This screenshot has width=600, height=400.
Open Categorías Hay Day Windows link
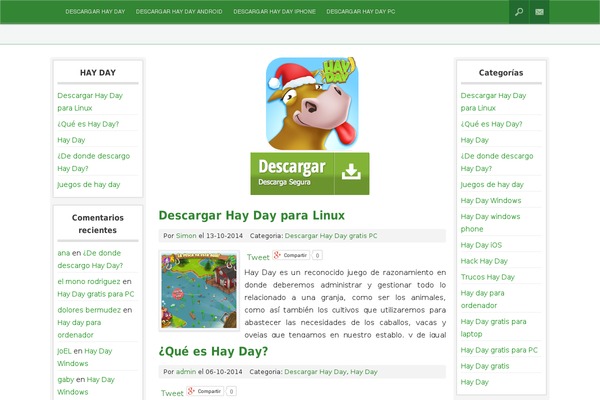tap(491, 201)
